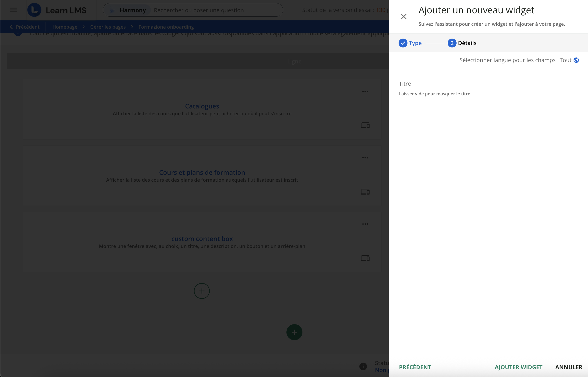This screenshot has height=377, width=588.
Task: Add a widget with the small green plus
Action: tap(202, 291)
